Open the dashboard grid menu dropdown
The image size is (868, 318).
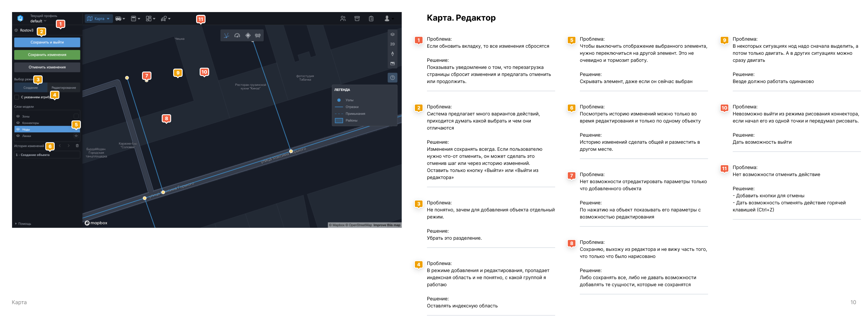coord(151,19)
